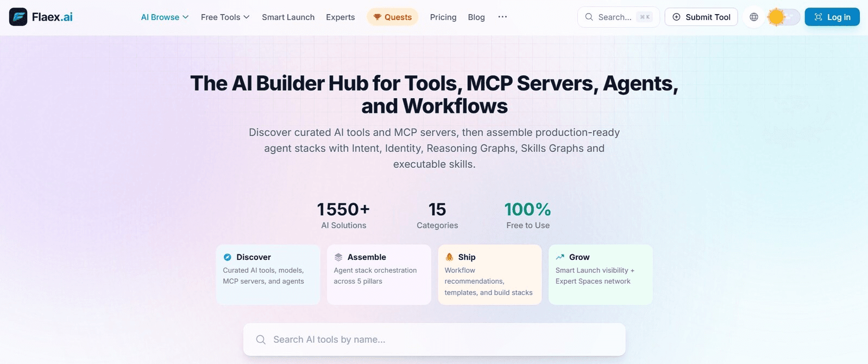Click the AI Browse chevron arrow

click(x=186, y=17)
